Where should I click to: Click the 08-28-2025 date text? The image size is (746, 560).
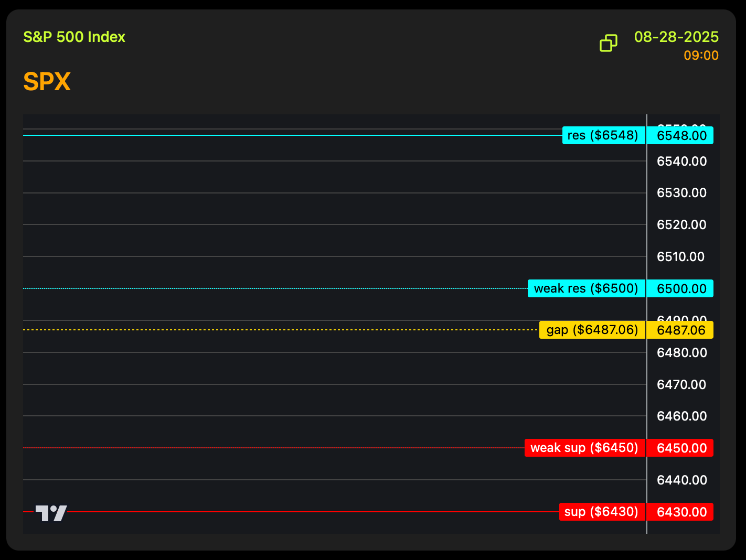pos(676,37)
